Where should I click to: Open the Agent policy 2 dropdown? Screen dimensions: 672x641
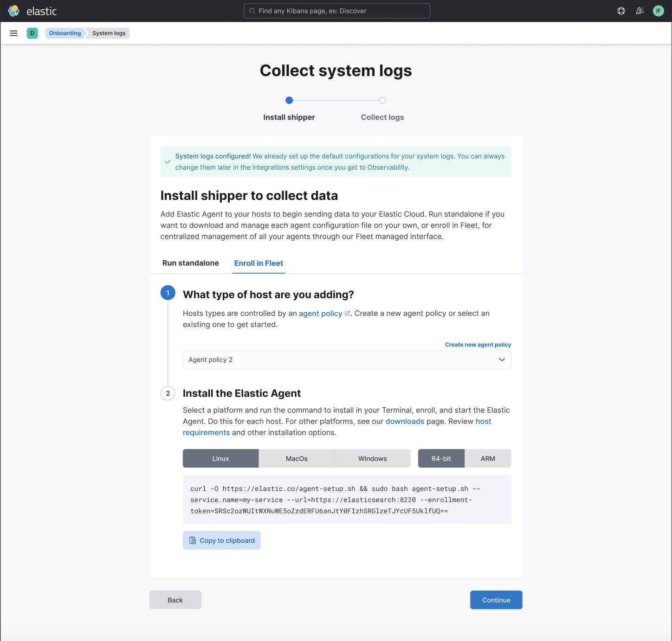click(x=347, y=359)
